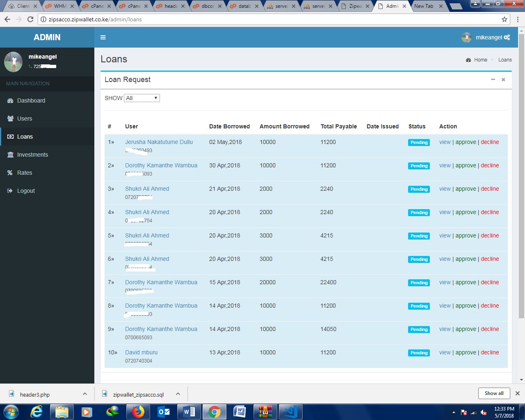Decline the 21 Apr,2018 loan
The height and width of the screenshot is (420, 525).
click(490, 189)
